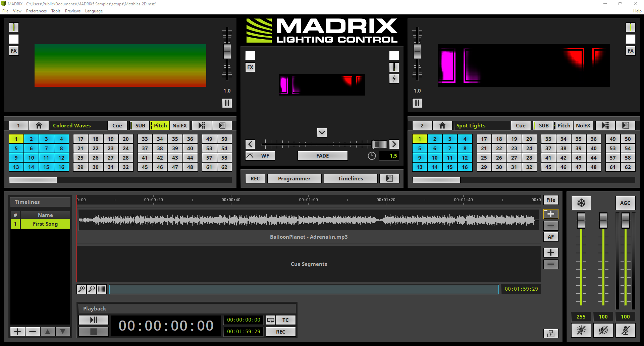Viewport: 644px width, 346px height.
Task: Add a cue segment with plus
Action: [551, 252]
